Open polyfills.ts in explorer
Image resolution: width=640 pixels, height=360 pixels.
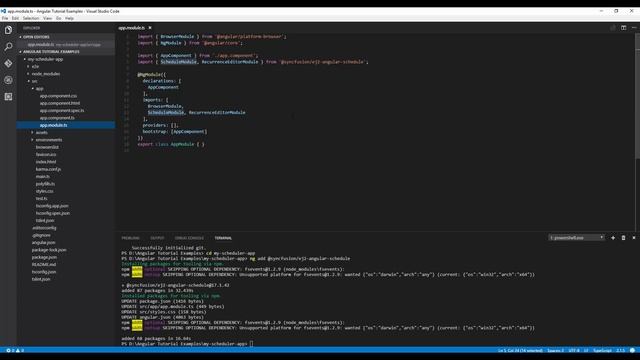coord(45,184)
